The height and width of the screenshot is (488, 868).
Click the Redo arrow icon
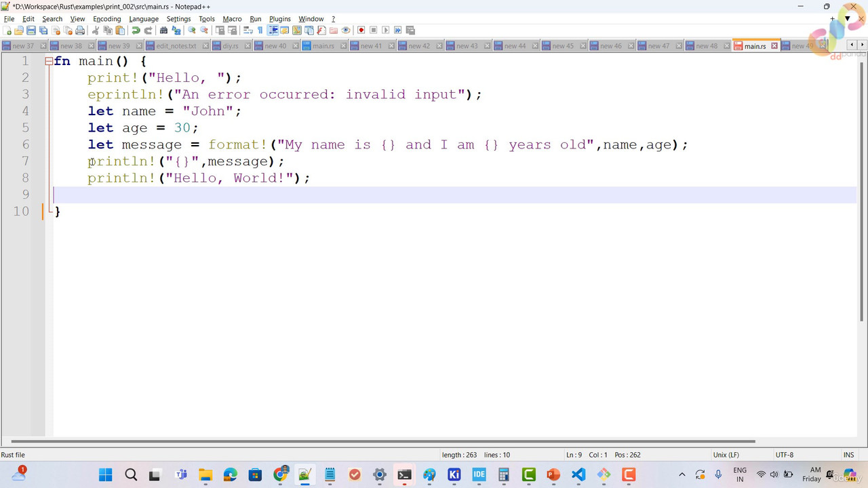tap(148, 30)
